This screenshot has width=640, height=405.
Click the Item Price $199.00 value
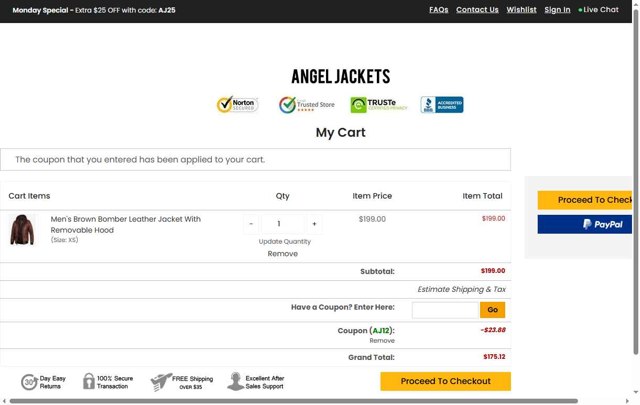(372, 219)
